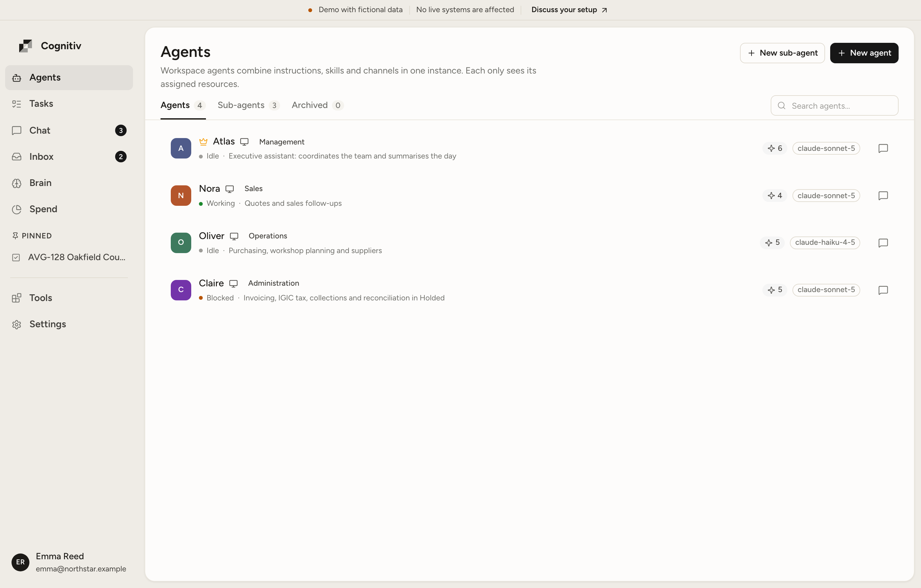Viewport: 921px width, 588px height.
Task: Click Claire claude-sonnet-5 model tag
Action: point(826,290)
